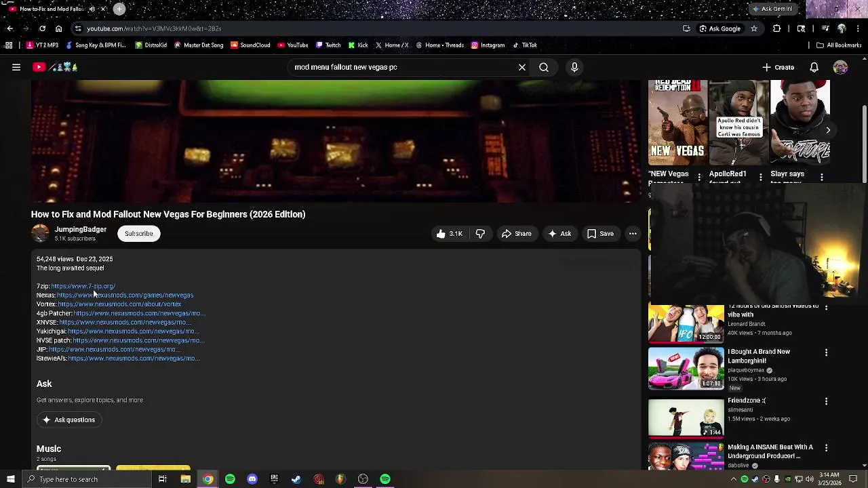Open the JumpingBadger channel avatar
The image size is (868, 488).
pyautogui.click(x=41, y=233)
